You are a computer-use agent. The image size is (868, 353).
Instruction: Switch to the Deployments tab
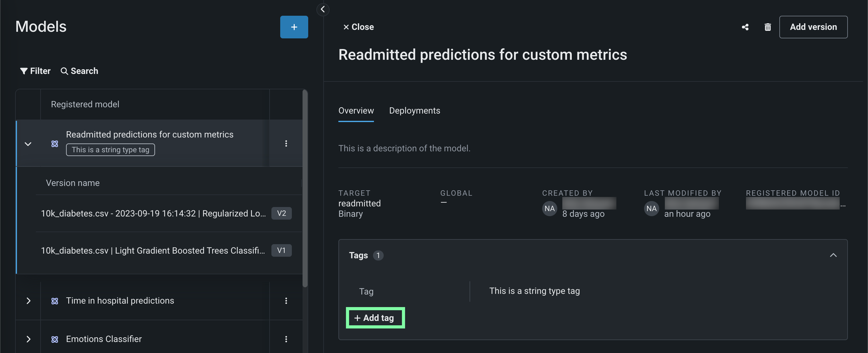[414, 110]
